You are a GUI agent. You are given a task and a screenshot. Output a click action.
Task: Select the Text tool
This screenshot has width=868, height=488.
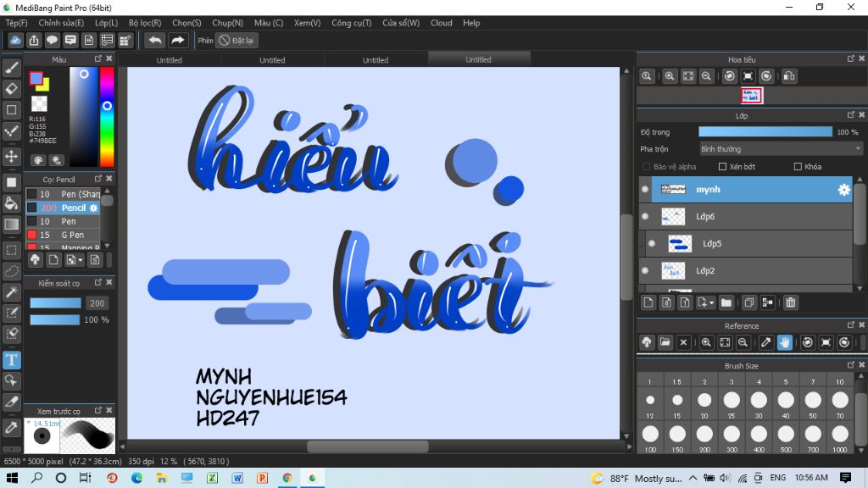tap(12, 359)
